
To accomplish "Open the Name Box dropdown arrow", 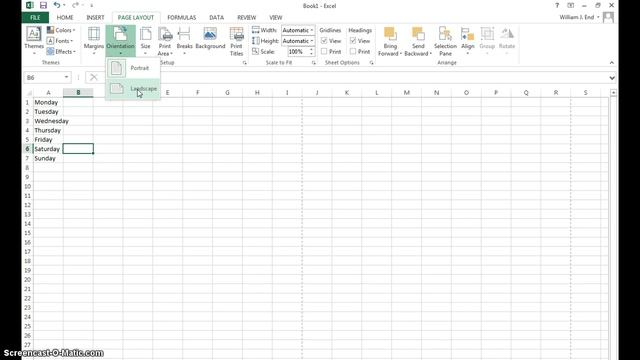I will (66, 77).
